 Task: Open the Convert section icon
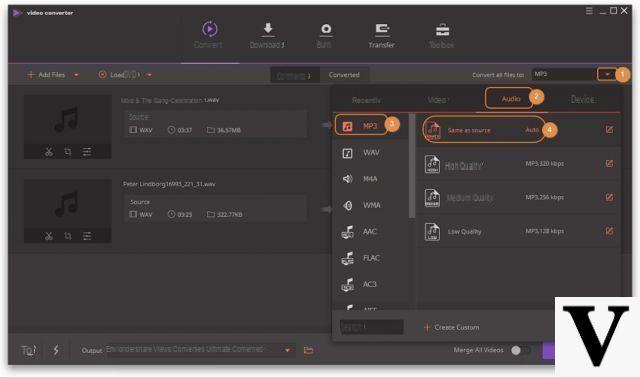(210, 29)
